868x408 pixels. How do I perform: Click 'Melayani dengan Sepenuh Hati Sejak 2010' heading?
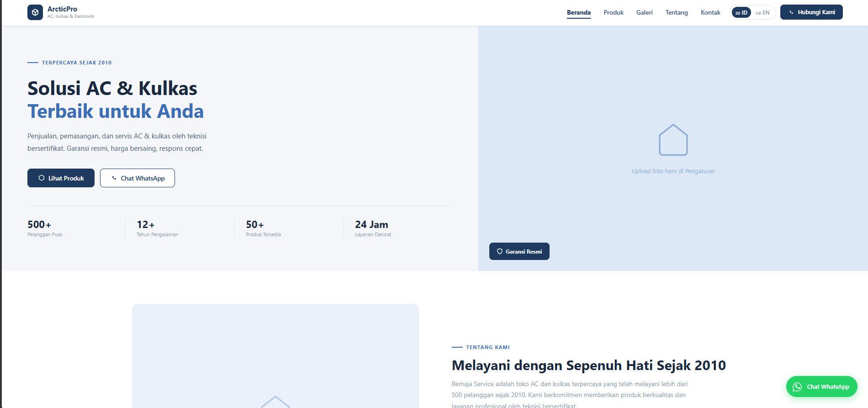click(589, 366)
